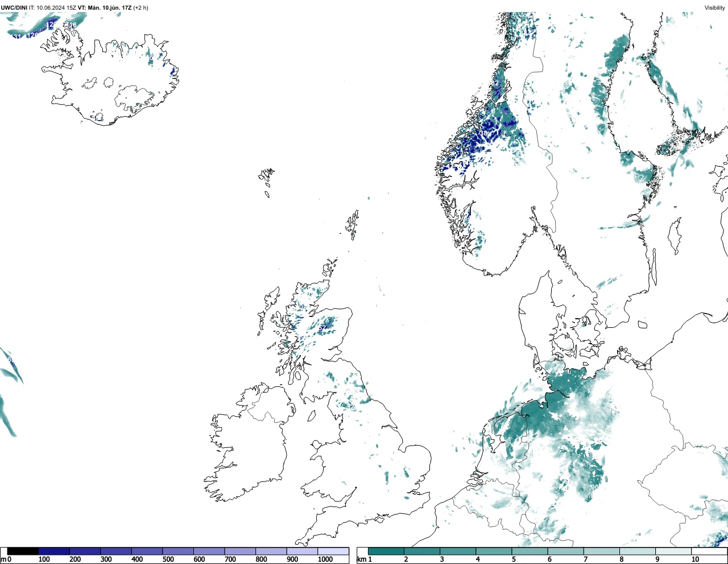Click the '4' label on kilometer legend
Screen dimensions: 728x564
(x=478, y=559)
